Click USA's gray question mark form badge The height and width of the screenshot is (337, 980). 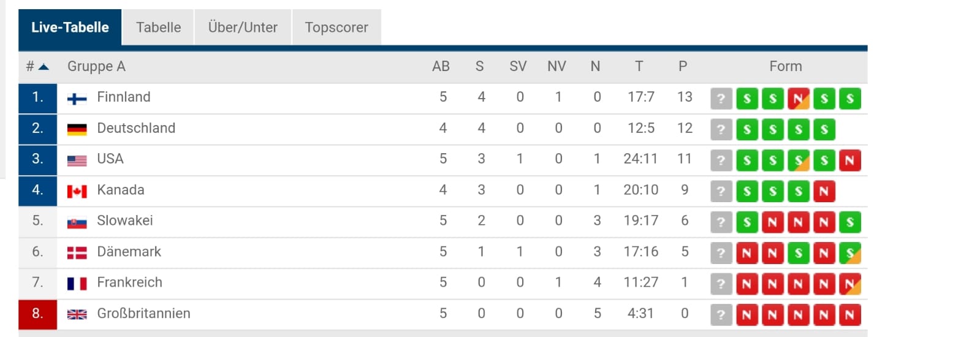tap(721, 161)
